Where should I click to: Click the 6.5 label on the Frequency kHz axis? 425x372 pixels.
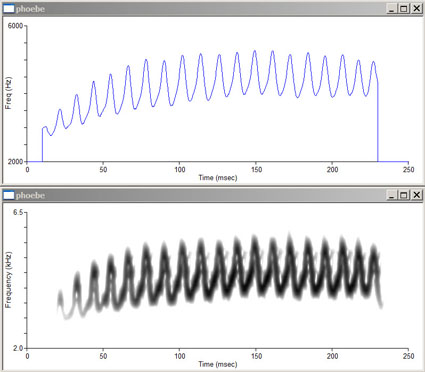[17, 212]
